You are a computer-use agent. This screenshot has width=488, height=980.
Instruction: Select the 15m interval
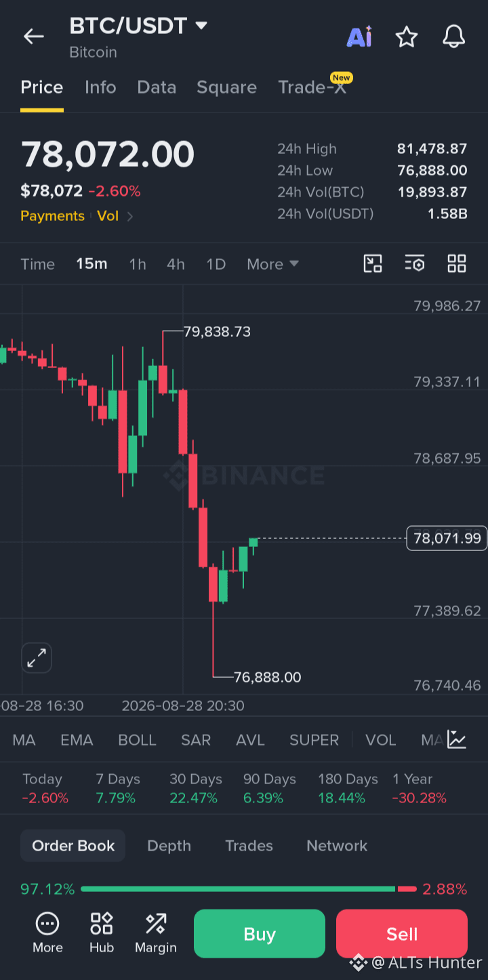click(91, 264)
